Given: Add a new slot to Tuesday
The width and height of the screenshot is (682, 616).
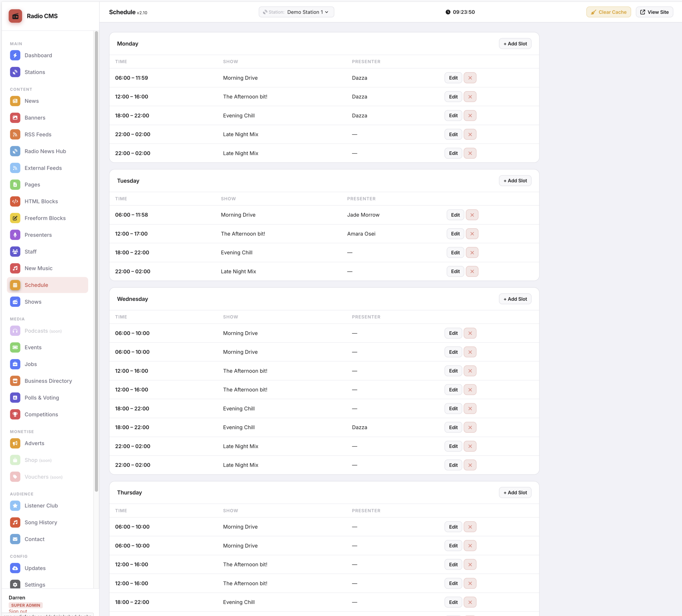Looking at the screenshot, I should coord(515,180).
